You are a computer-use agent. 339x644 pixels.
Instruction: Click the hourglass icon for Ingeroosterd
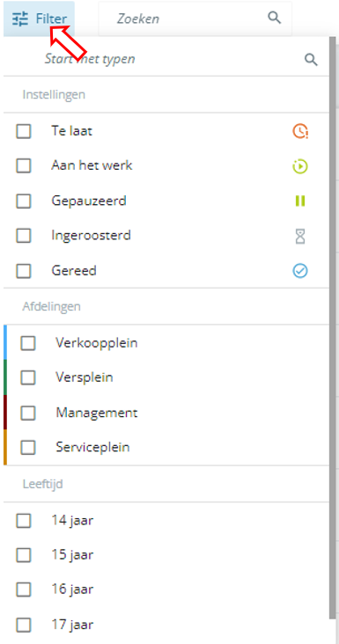(300, 236)
